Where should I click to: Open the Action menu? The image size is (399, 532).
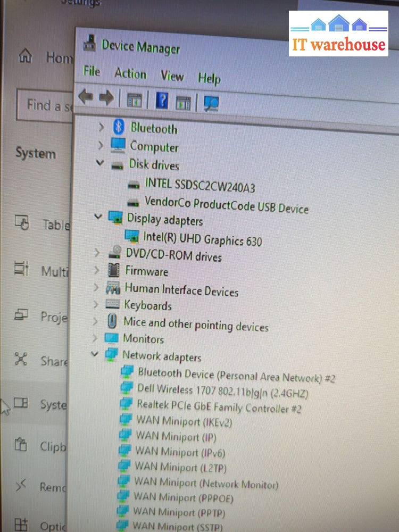point(130,73)
